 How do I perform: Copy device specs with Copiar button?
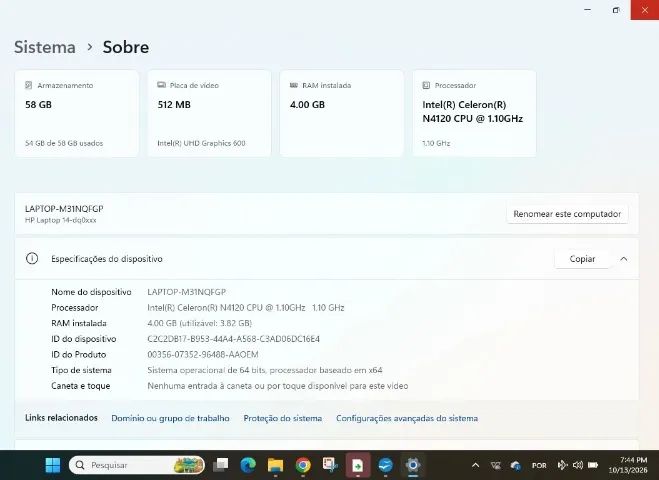click(x=582, y=259)
